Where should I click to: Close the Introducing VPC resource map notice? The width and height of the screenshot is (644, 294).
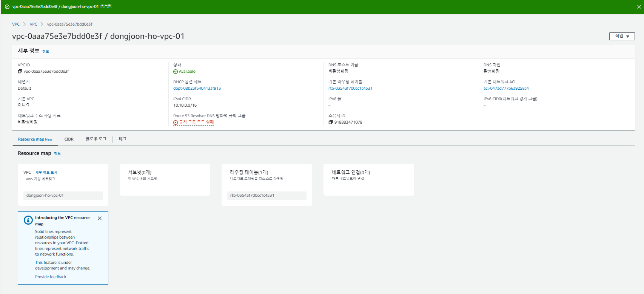tap(100, 218)
